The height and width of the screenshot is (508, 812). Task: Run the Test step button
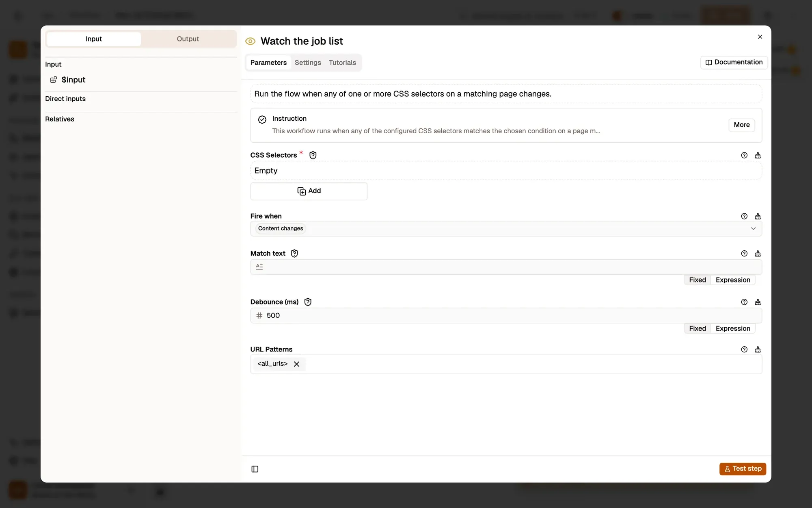[x=743, y=469]
